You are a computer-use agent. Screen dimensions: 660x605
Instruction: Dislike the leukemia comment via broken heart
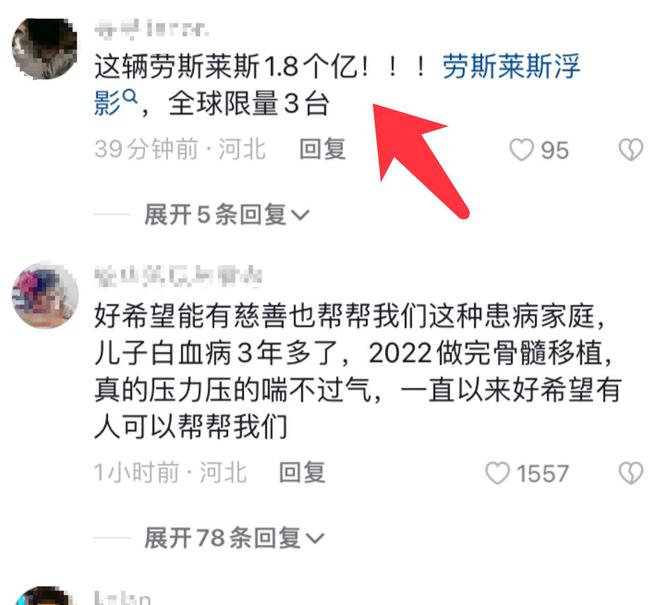631,473
